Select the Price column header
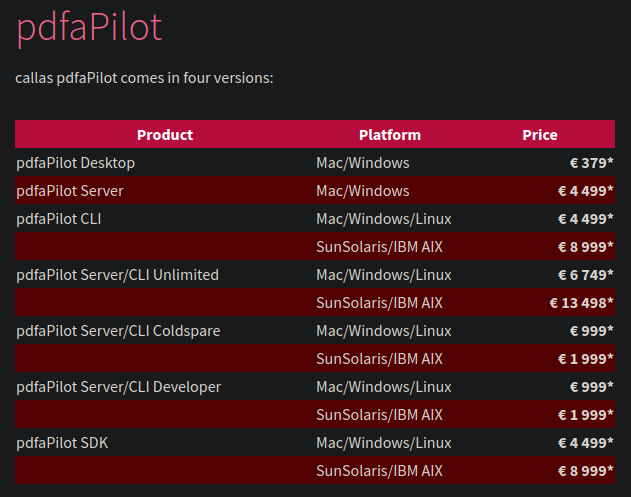This screenshot has width=631, height=497. click(x=540, y=135)
